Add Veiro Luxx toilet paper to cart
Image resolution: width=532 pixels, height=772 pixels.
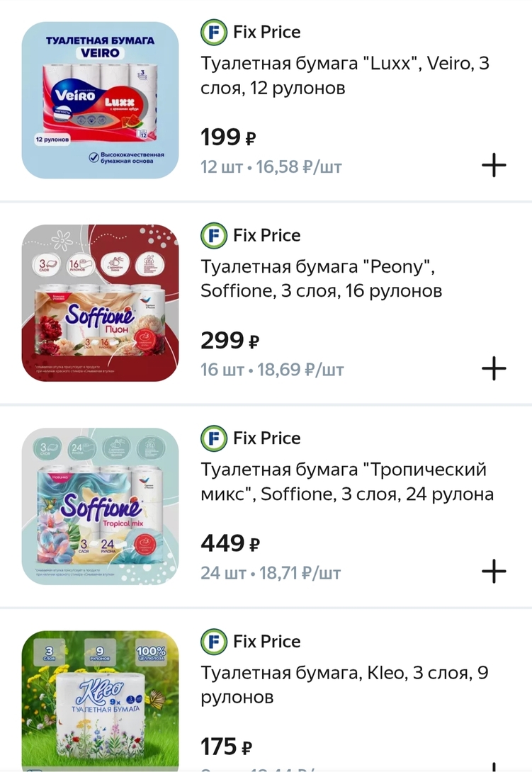[x=494, y=166]
